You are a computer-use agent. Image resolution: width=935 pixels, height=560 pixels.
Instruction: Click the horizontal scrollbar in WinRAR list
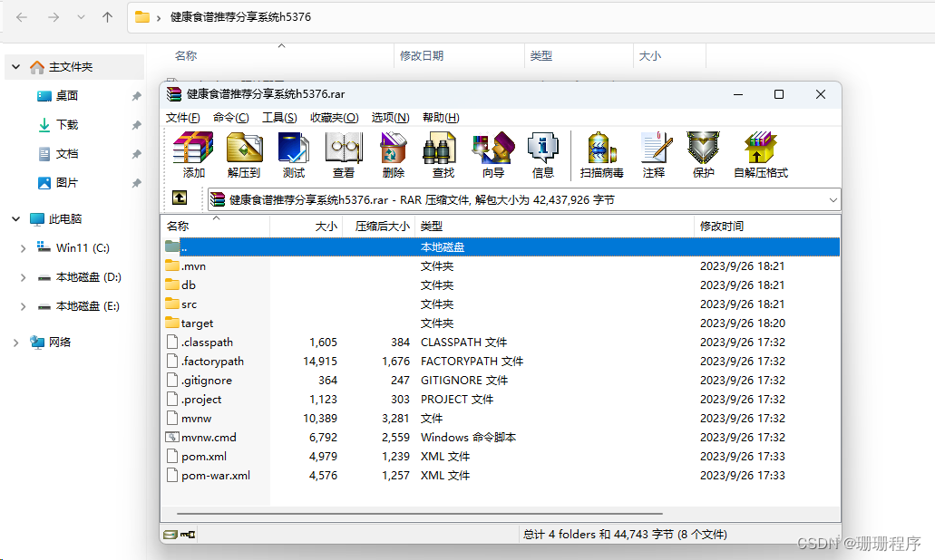pos(420,513)
